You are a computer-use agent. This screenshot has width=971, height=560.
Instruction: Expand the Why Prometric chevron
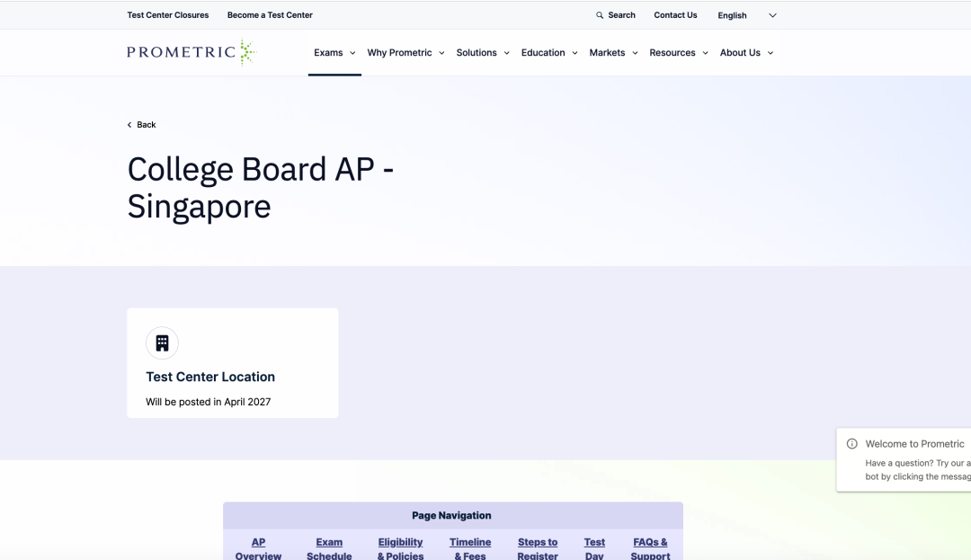point(441,53)
